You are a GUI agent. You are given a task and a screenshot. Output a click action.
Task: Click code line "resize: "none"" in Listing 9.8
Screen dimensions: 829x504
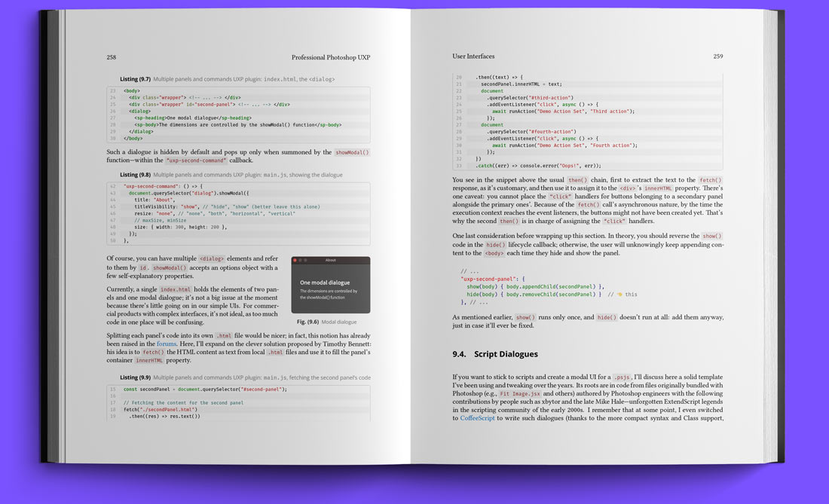coord(215,213)
